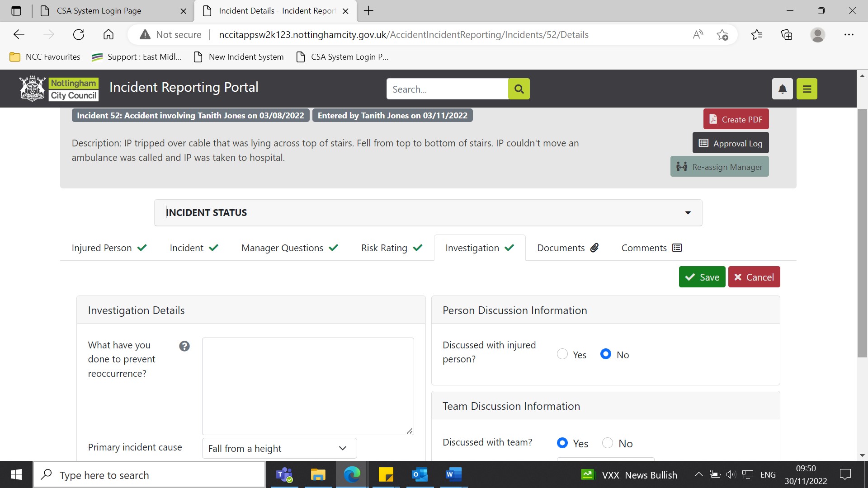Click the help question mark icon

point(184,346)
